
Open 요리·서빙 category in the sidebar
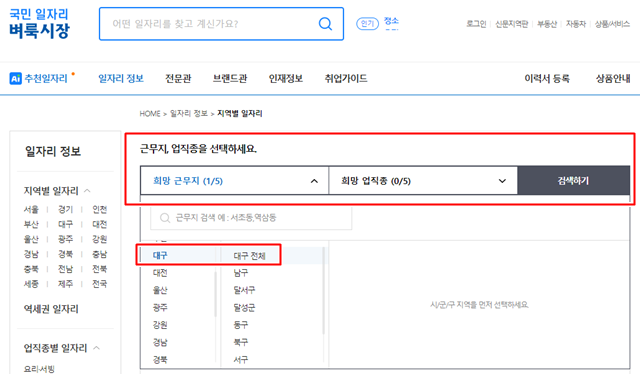point(39,369)
